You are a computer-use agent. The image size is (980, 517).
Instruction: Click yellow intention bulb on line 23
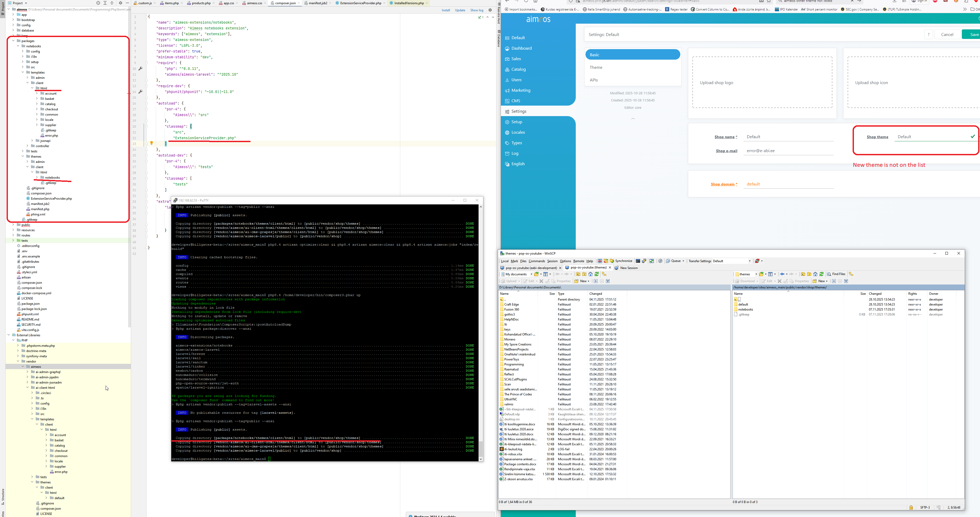pos(151,143)
